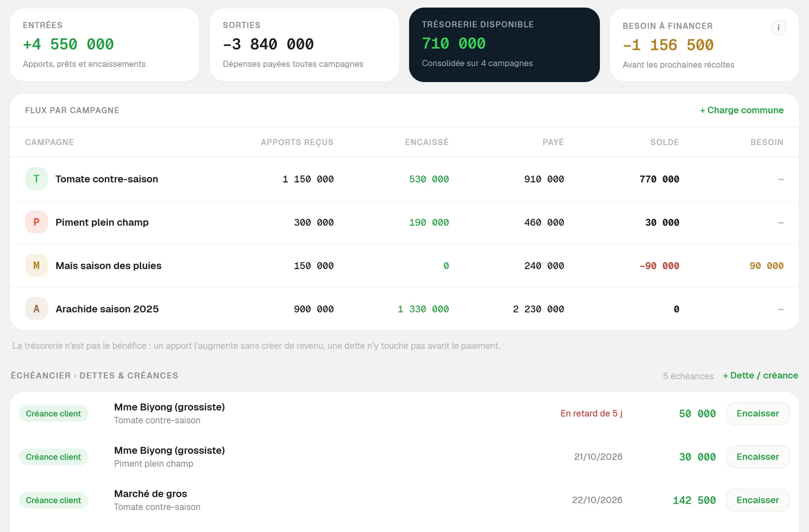The image size is (809, 532).
Task: Click the '5 échéances' counter
Action: (688, 376)
